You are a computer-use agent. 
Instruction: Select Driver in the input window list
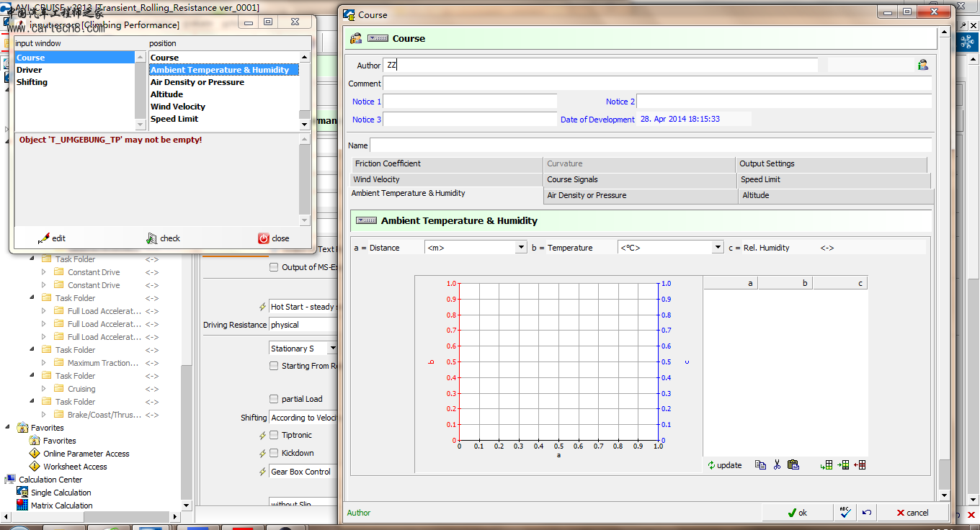tap(75, 70)
